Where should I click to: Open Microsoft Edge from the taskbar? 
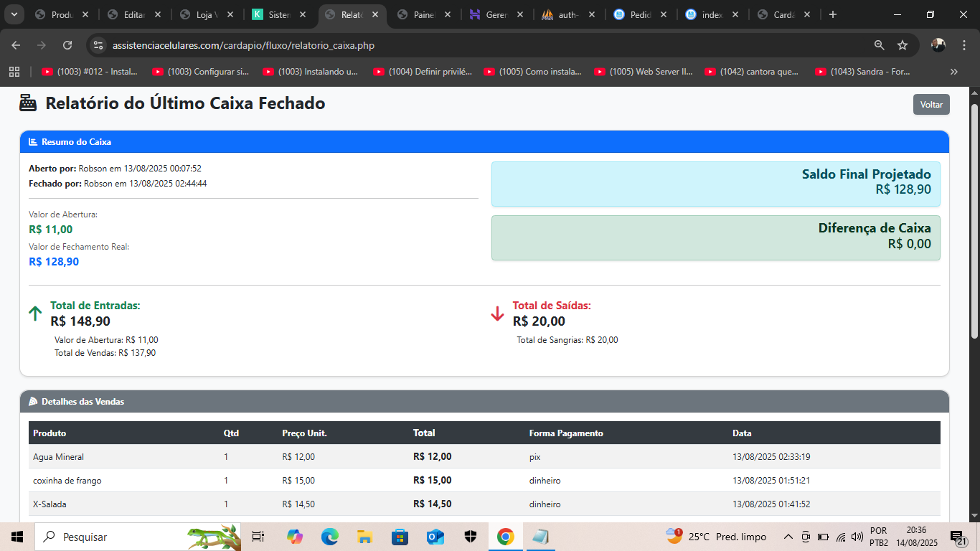pos(329,537)
